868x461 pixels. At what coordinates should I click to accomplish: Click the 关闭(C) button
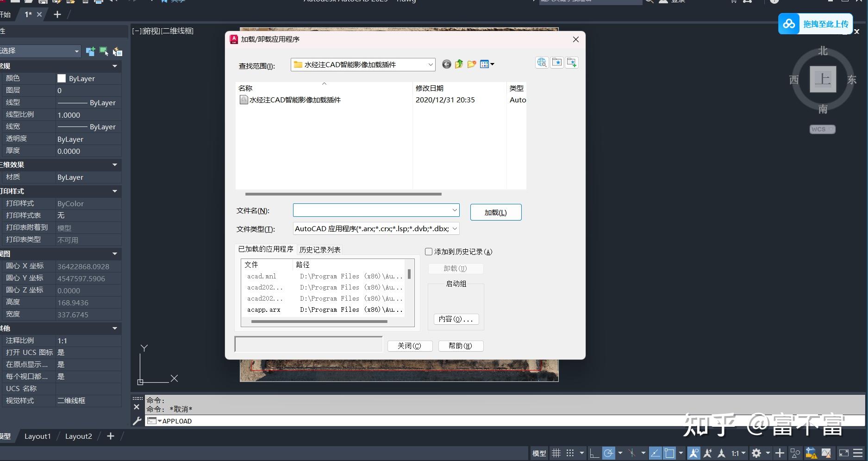(409, 346)
